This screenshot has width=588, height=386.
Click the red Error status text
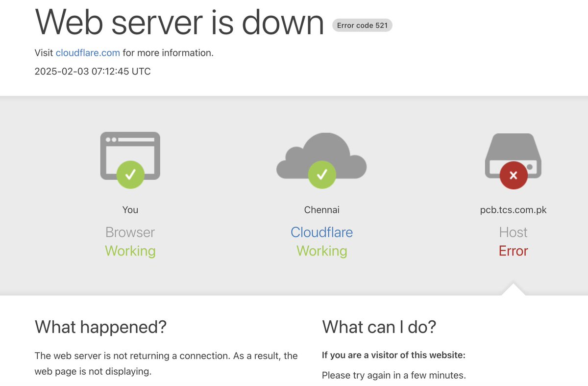[x=513, y=251]
